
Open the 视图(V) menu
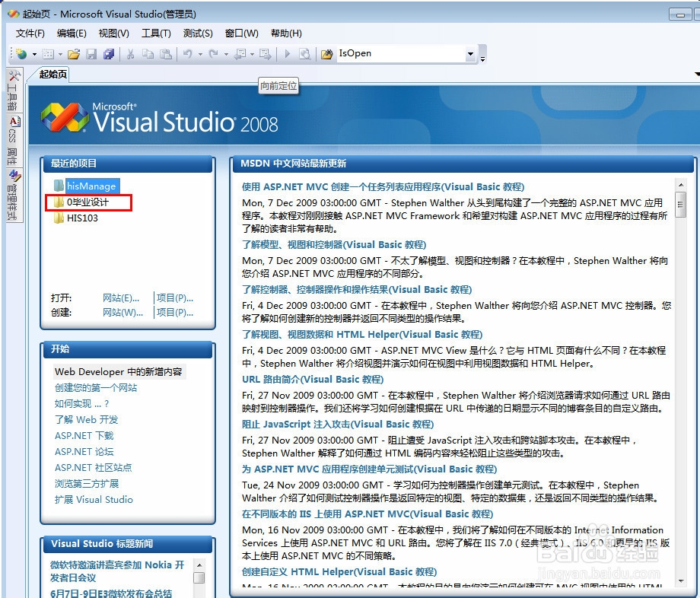[113, 33]
